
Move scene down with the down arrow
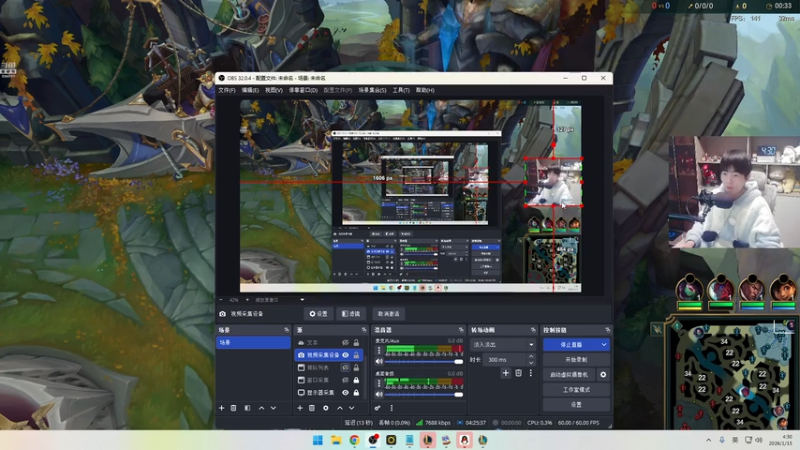[273, 408]
